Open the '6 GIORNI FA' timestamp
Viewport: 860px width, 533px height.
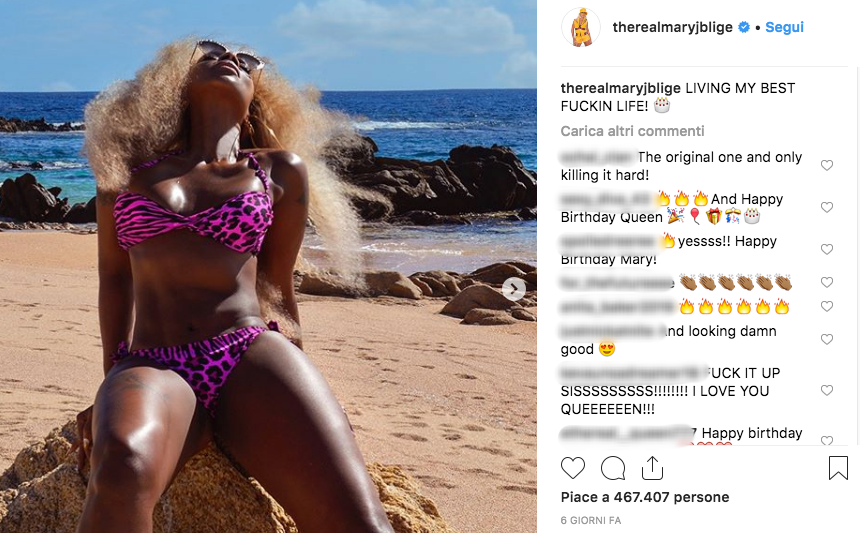(x=591, y=520)
